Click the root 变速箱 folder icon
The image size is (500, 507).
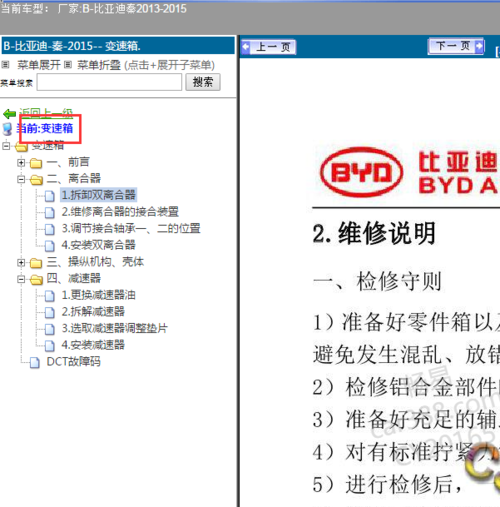coord(21,146)
